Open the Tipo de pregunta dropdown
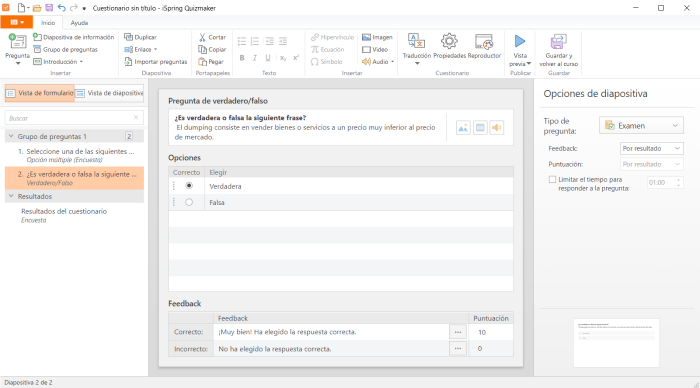Image resolution: width=700 pixels, height=388 pixels. point(641,126)
